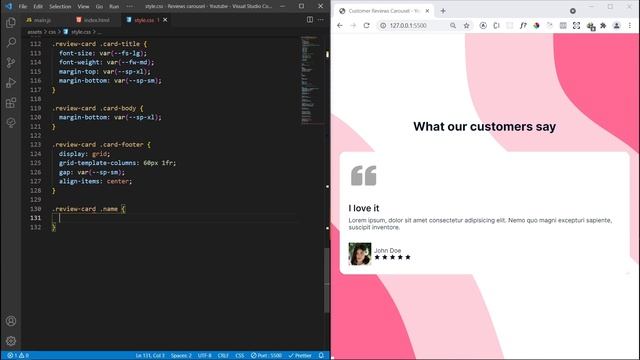This screenshot has height=360, width=640.
Task: Change line endings via CRLF
Action: [223, 356]
